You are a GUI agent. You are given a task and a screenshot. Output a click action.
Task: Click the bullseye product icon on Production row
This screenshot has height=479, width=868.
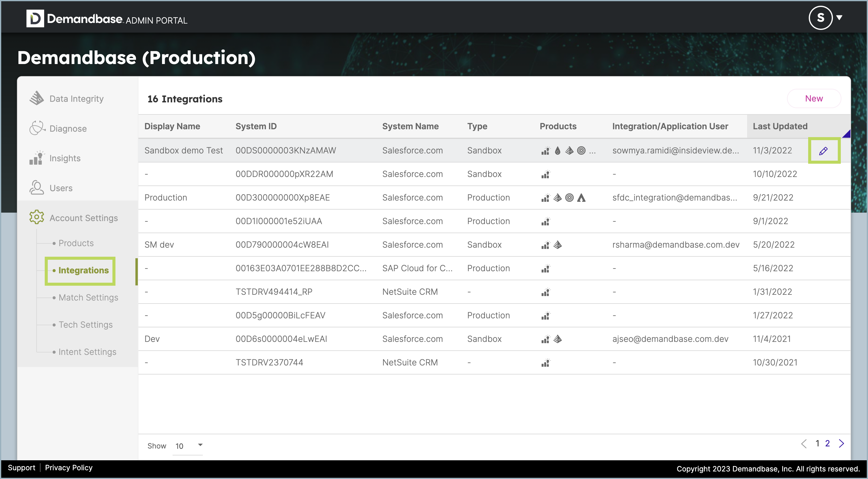point(569,198)
